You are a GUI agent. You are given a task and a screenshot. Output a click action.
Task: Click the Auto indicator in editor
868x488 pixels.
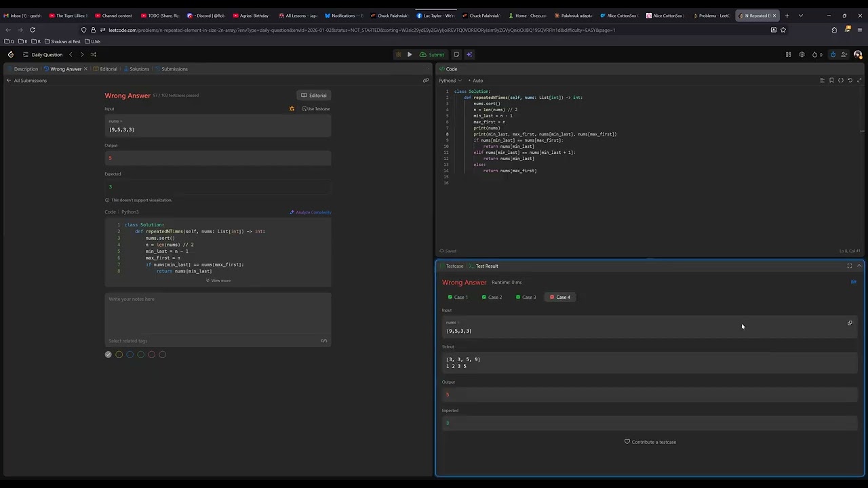coord(476,81)
